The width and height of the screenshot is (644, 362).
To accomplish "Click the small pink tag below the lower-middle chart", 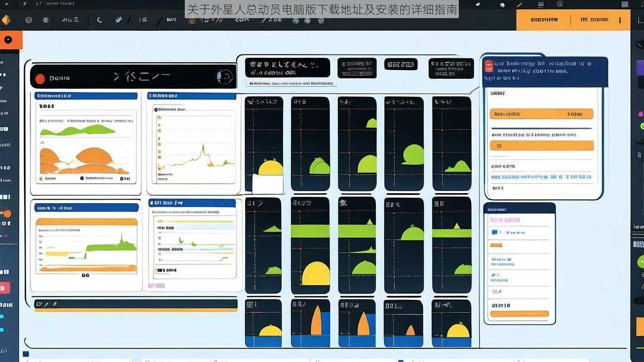I will pyautogui.click(x=157, y=286).
